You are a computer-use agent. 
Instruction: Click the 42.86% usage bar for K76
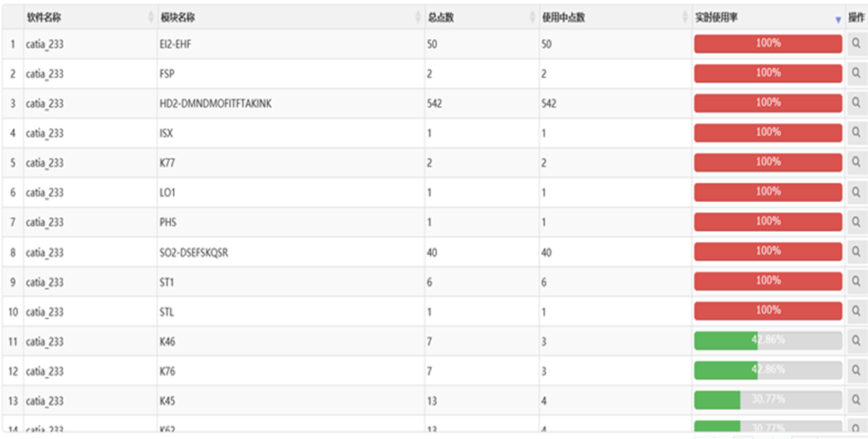tap(768, 370)
